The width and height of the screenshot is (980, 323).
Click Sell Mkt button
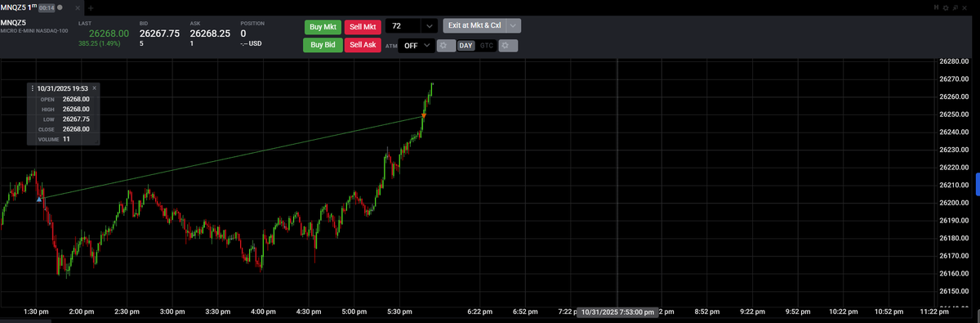[x=363, y=26]
